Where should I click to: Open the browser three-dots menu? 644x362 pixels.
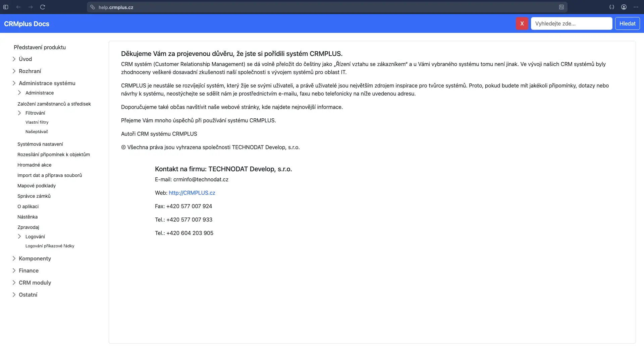tap(636, 7)
